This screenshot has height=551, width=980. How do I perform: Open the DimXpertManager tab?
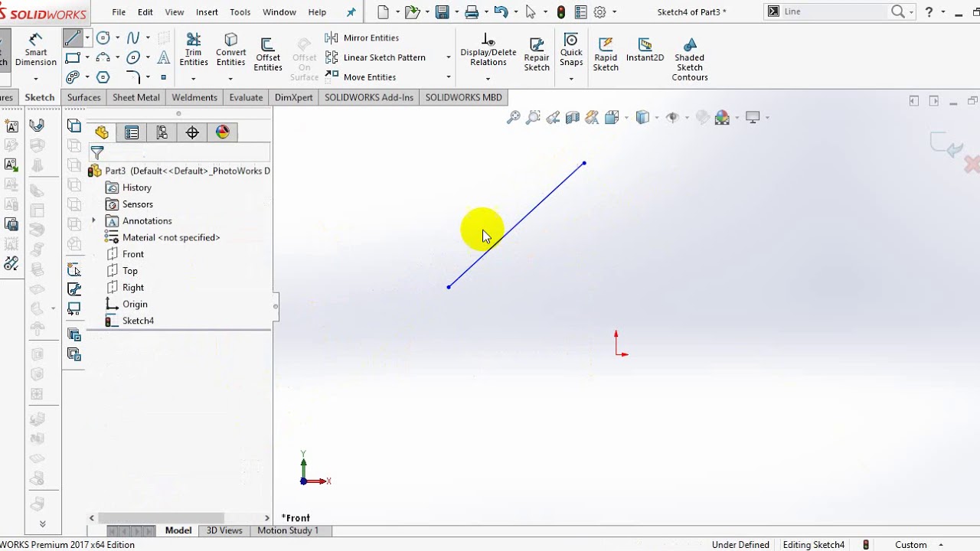tap(192, 132)
